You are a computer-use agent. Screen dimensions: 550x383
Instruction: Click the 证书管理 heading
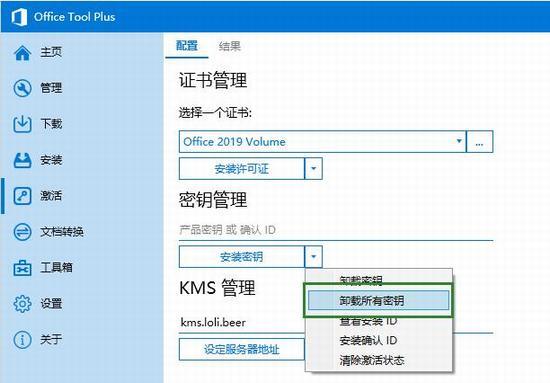pos(213,80)
